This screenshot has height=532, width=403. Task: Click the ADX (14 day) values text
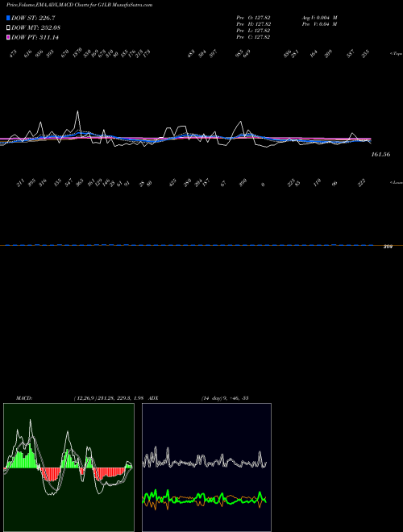point(225,398)
